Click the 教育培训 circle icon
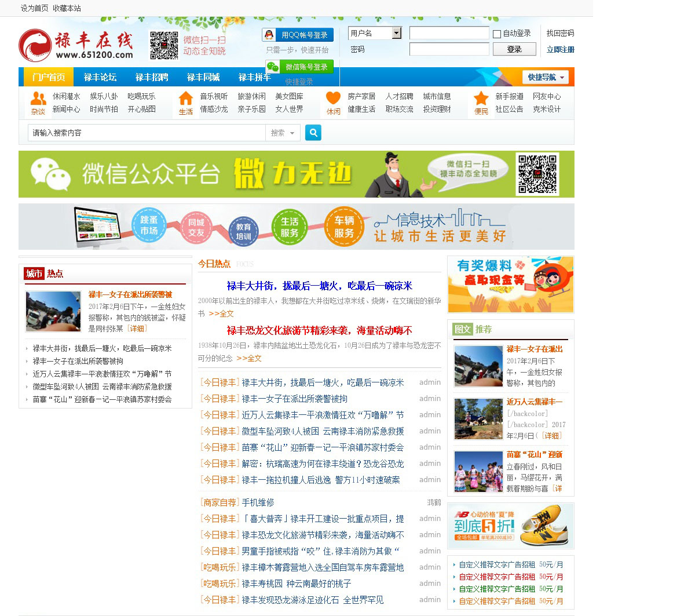695x616 pixels. (x=244, y=232)
